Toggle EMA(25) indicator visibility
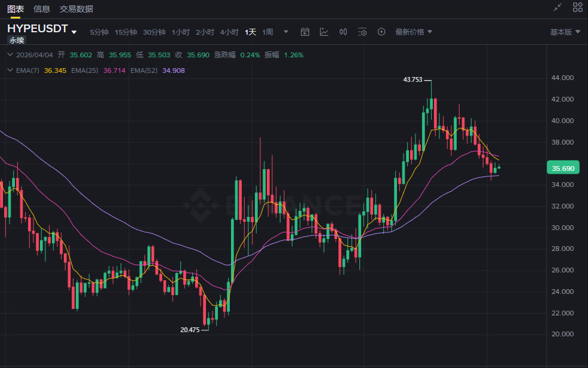This screenshot has width=588, height=368. coord(84,70)
